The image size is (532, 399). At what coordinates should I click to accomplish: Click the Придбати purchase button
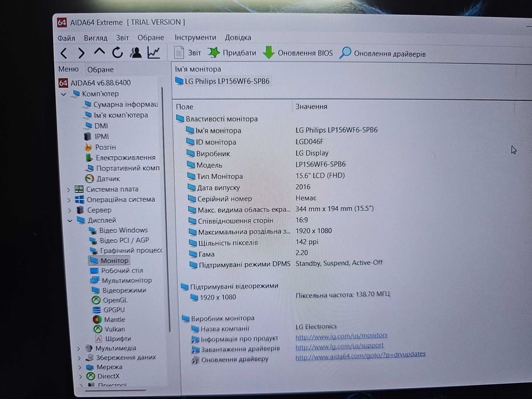coord(232,53)
